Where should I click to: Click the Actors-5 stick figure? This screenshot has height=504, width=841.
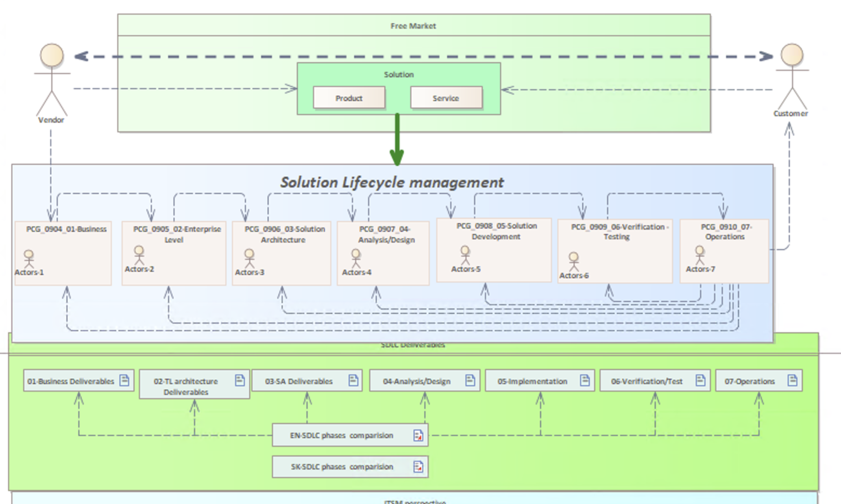pos(465,255)
